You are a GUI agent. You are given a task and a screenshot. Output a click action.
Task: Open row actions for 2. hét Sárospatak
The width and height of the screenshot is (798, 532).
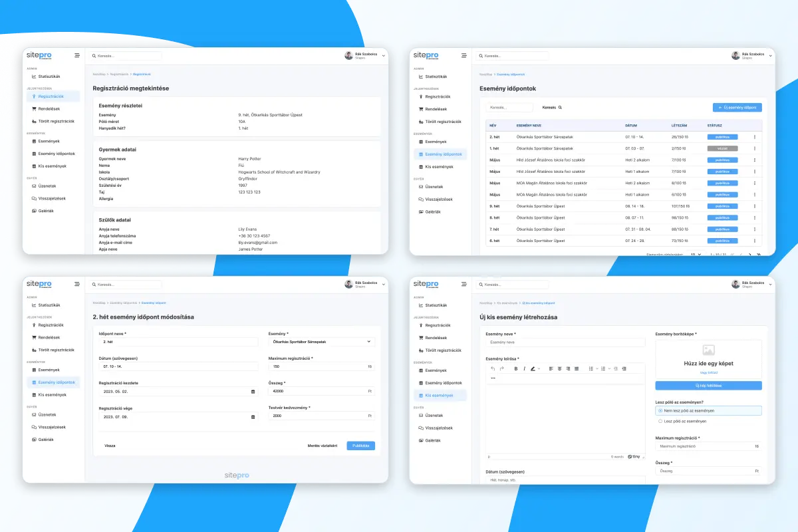pos(754,137)
